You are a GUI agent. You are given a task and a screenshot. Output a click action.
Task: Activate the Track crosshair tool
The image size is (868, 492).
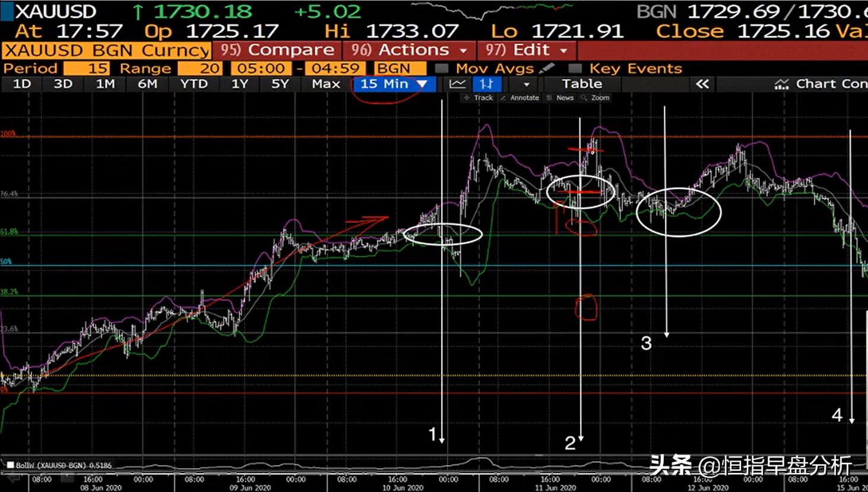click(x=479, y=97)
